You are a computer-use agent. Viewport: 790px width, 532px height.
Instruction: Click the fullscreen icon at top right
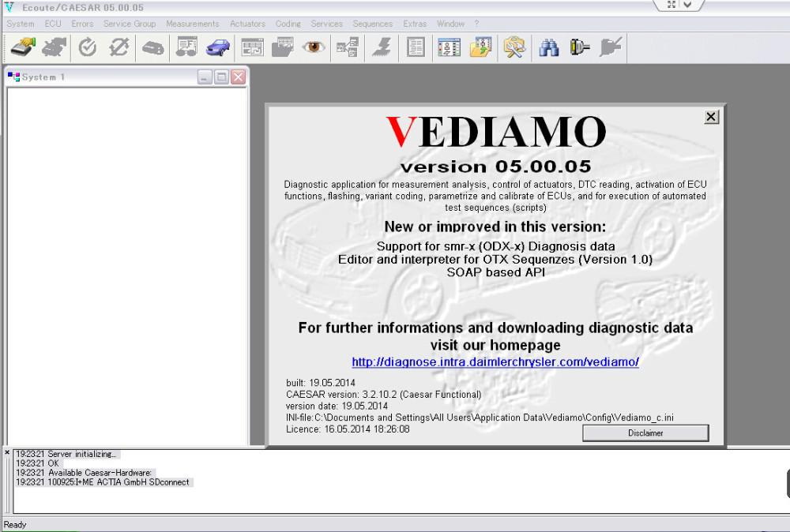point(671,5)
